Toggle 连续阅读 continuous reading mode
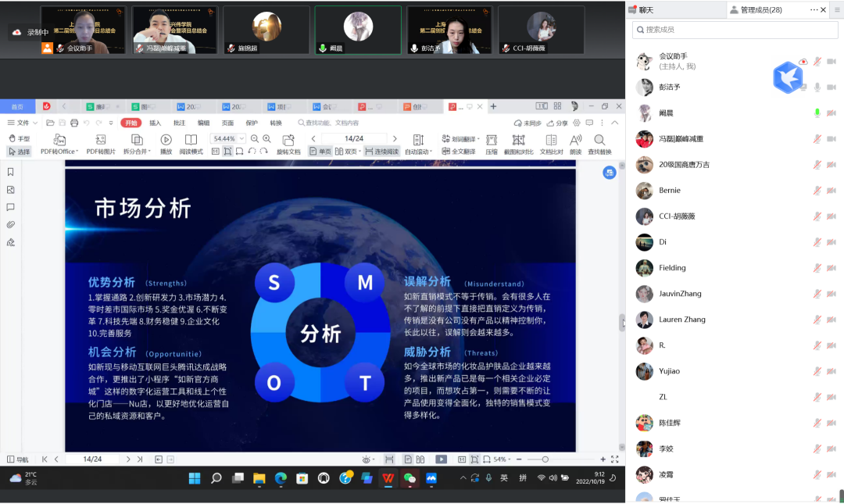Image resolution: width=844 pixels, height=504 pixels. click(x=381, y=152)
